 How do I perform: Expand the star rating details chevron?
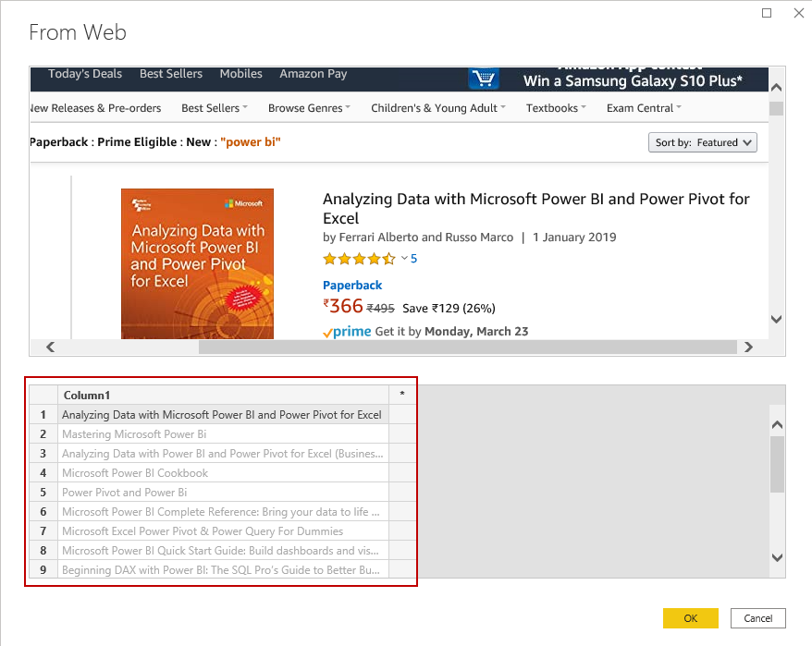tap(404, 259)
